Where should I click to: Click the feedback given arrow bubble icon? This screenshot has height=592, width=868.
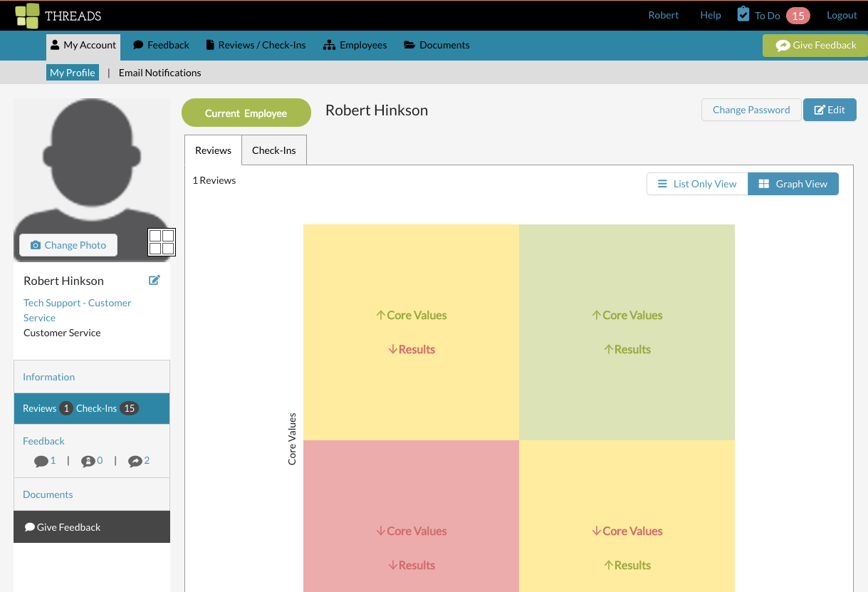tap(135, 461)
